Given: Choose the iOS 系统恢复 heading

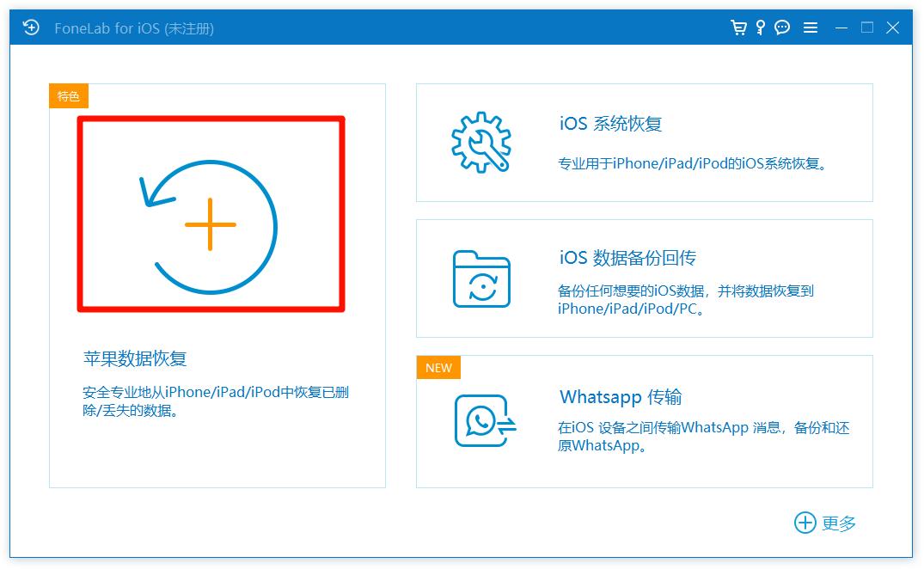Looking at the screenshot, I should (610, 124).
